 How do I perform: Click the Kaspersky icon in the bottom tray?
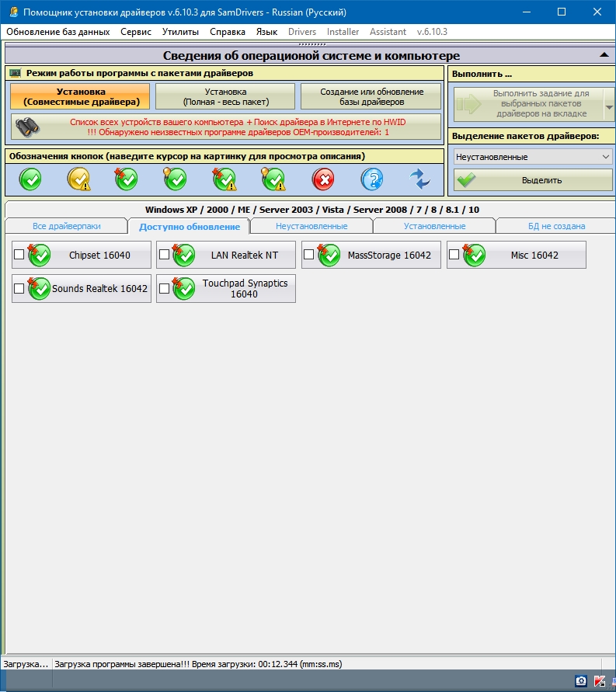point(600,681)
